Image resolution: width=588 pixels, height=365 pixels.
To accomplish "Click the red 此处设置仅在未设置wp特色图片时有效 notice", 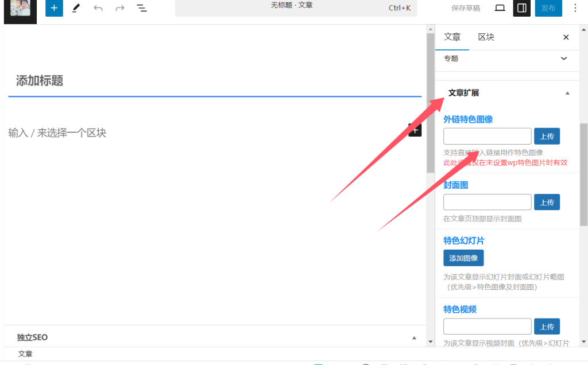I will coord(505,162).
